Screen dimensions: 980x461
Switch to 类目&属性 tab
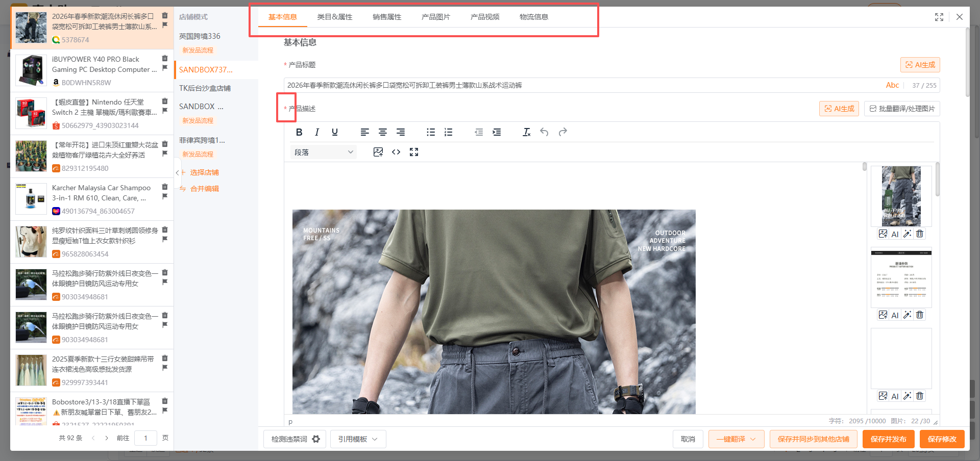(x=335, y=17)
